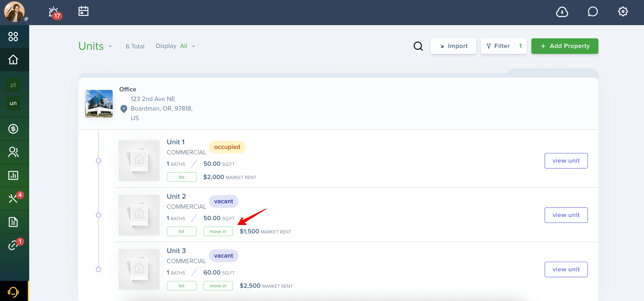Click the Unit 1 timeline circle marker
The image size is (644, 301).
click(x=99, y=161)
